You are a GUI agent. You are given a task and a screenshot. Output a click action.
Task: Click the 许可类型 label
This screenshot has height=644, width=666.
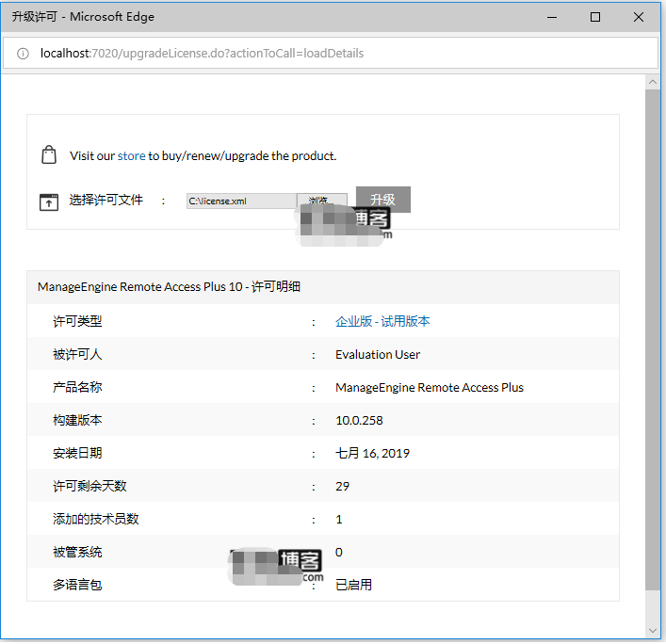coord(77,321)
